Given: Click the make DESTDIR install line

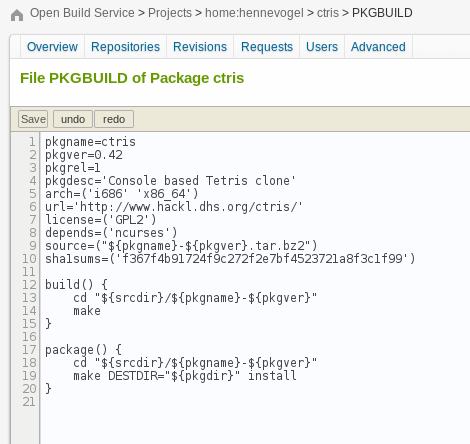Looking at the screenshot, I should (185, 376).
